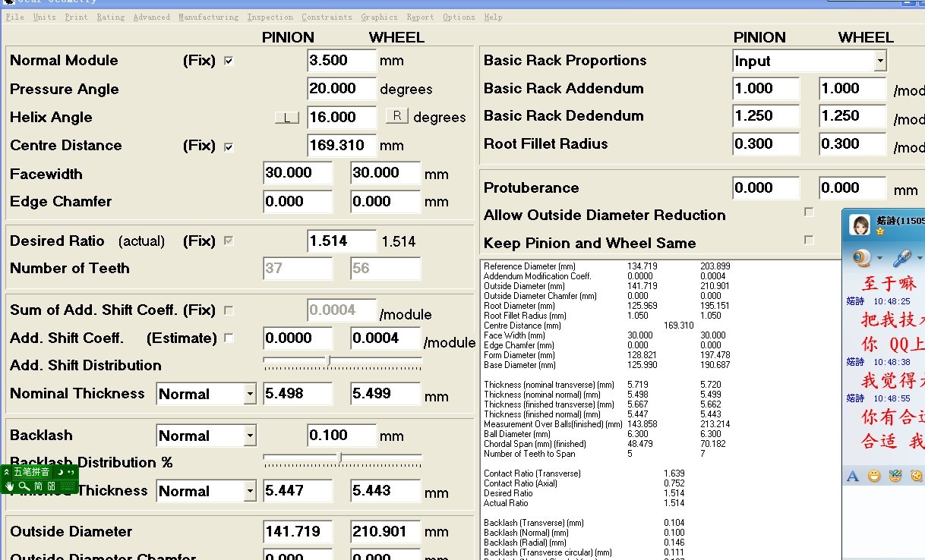Toggle the punctuation icon on the IME bar
The image size is (925, 560).
pyautogui.click(x=70, y=472)
